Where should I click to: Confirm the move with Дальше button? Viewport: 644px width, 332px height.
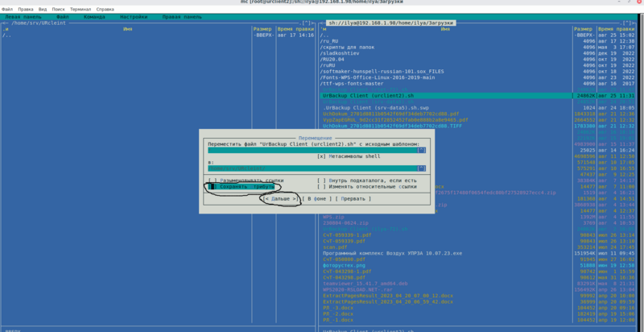[280, 199]
